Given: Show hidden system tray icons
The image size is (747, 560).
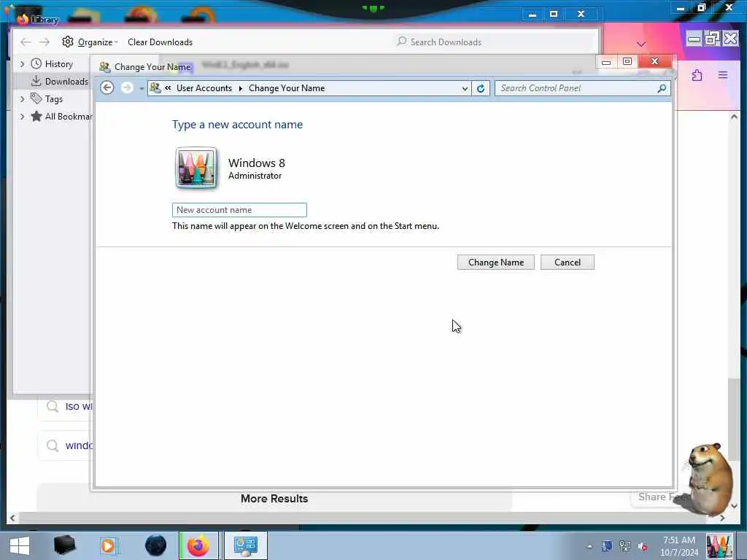Looking at the screenshot, I should (x=589, y=546).
